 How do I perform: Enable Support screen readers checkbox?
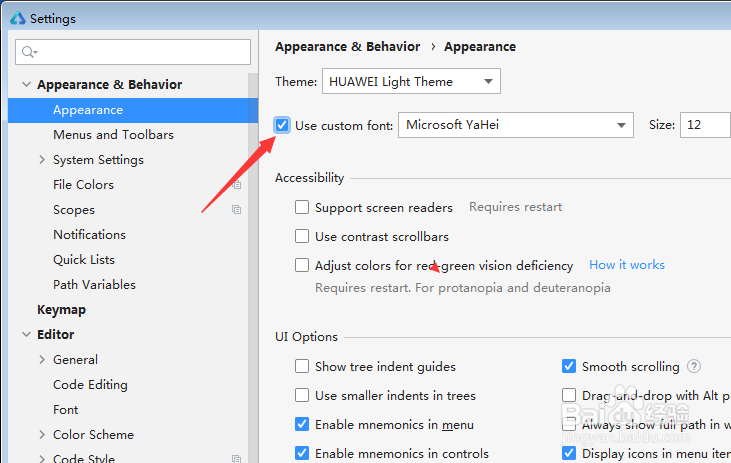tap(302, 207)
